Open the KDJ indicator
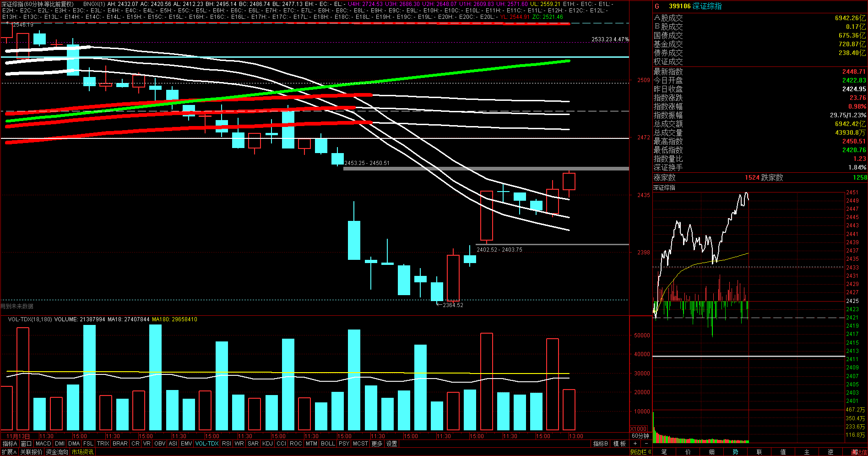 [268, 444]
